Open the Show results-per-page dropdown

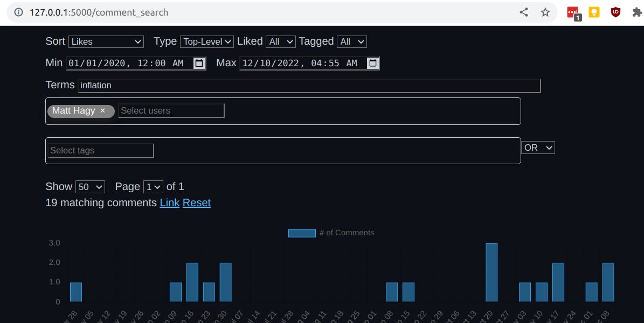90,186
